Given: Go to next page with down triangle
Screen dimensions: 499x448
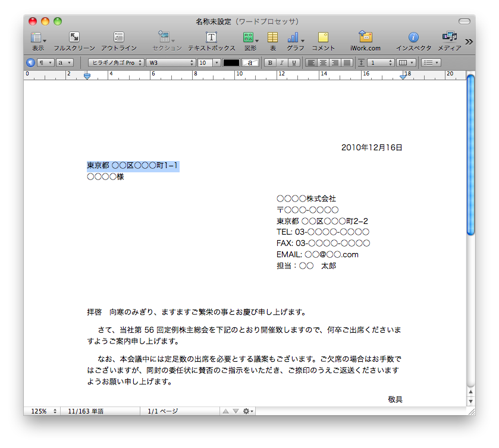Looking at the screenshot, I should pos(236,411).
